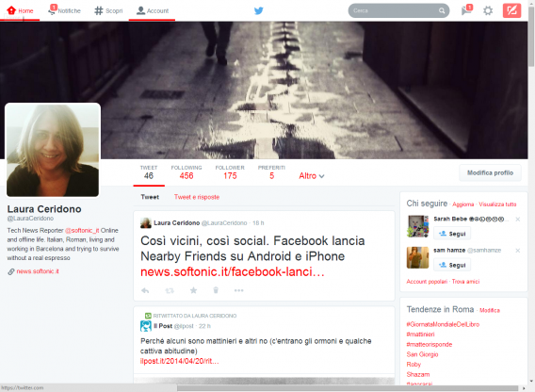Click the vertical scrollbar thumb

(x=531, y=36)
